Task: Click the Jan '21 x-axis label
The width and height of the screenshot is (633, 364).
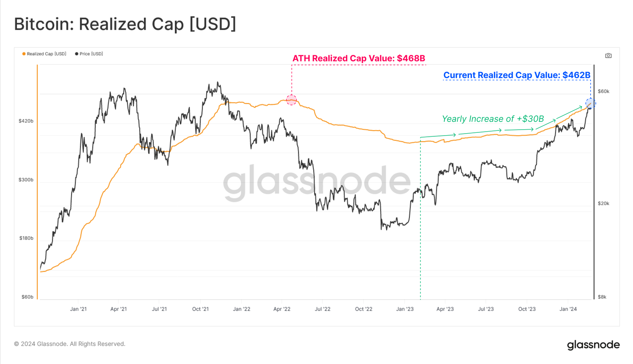Action: coord(78,309)
